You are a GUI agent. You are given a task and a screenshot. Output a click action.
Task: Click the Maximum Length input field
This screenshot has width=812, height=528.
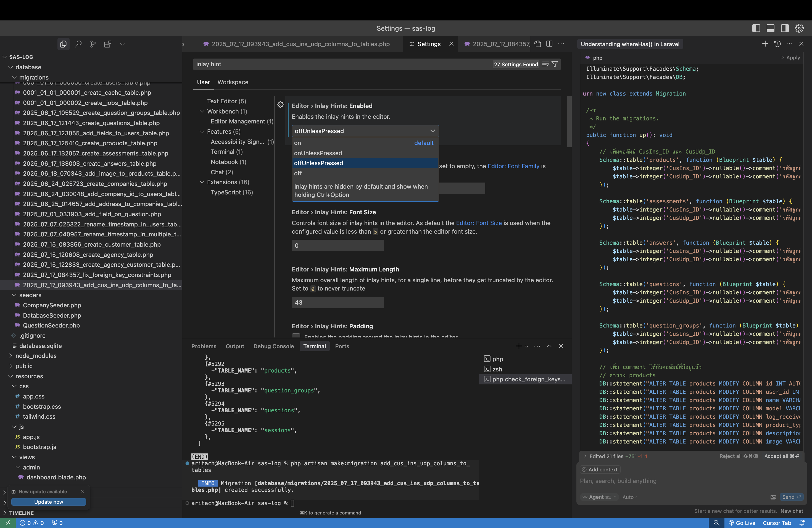tap(338, 303)
